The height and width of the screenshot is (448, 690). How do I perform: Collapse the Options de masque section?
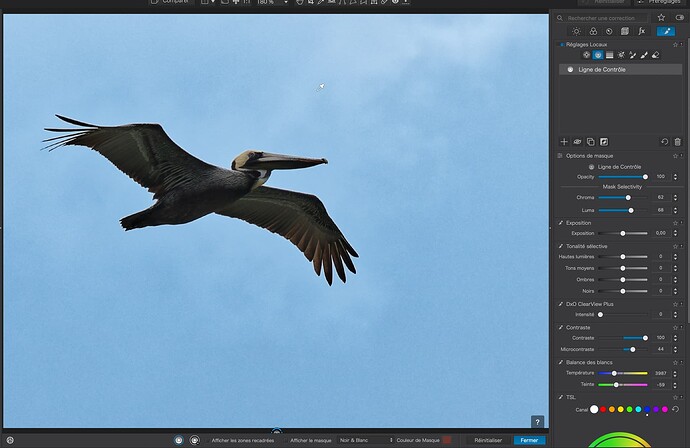pyautogui.click(x=589, y=156)
